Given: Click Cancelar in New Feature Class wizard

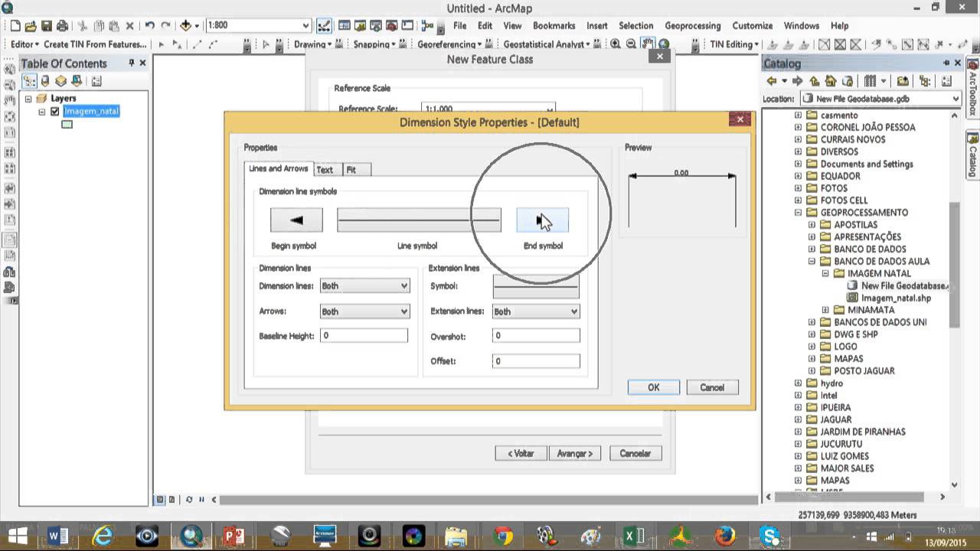Looking at the screenshot, I should (x=635, y=453).
